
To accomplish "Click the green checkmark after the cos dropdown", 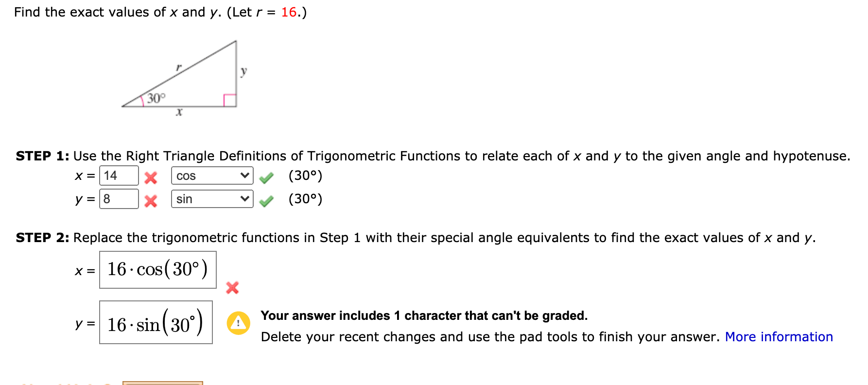I will pos(267,177).
